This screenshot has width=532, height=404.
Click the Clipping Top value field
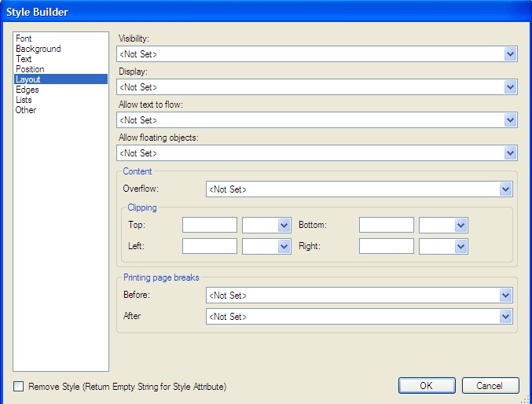[x=210, y=226]
